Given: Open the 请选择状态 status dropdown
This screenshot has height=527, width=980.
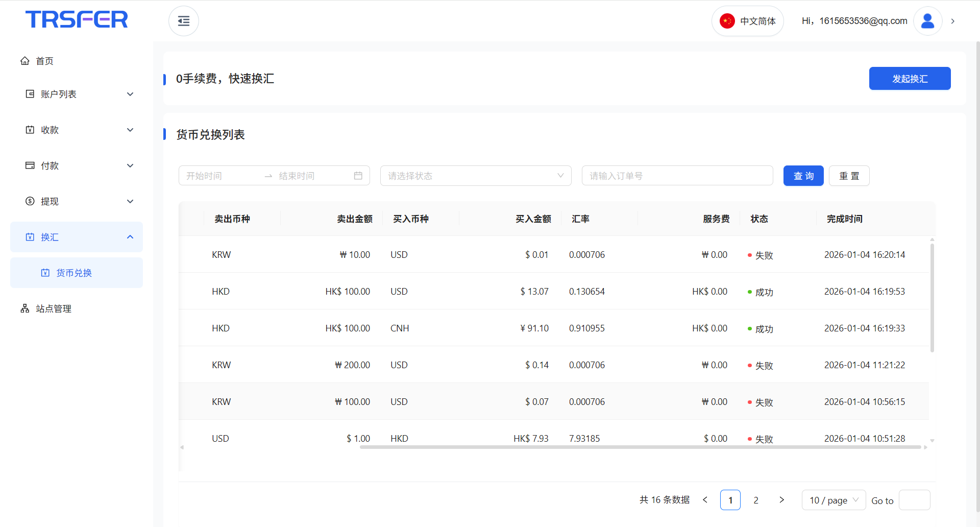Looking at the screenshot, I should (475, 176).
